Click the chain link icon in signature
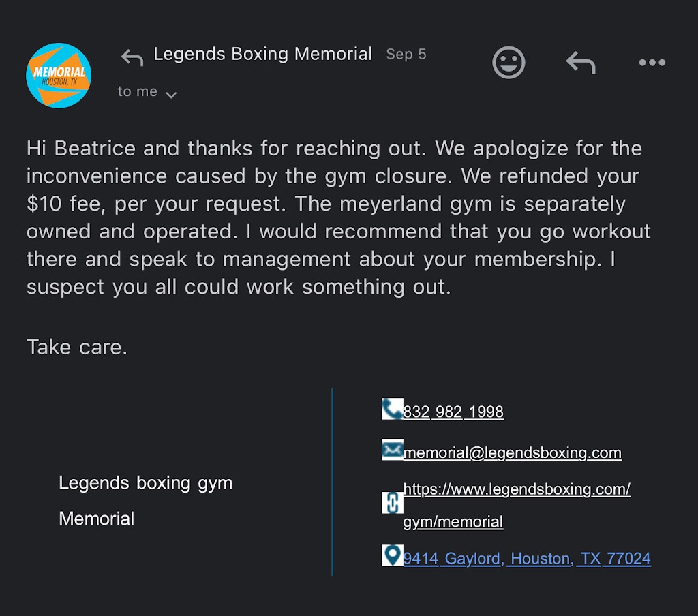Screen dimensions: 698x616 click(x=392, y=503)
